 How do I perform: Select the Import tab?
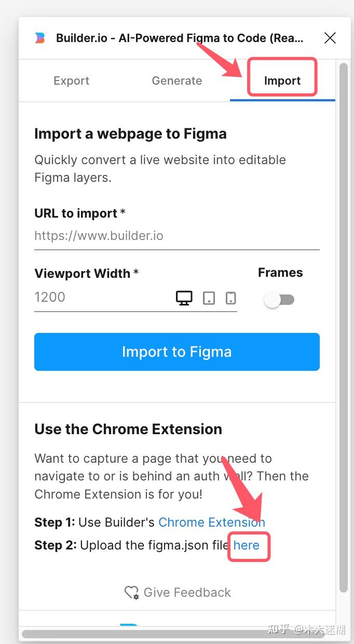[x=282, y=81]
